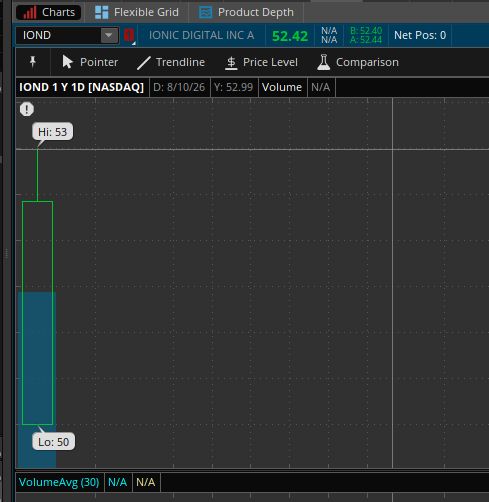
Task: Click the pin drawing tools icon
Action: pyautogui.click(x=33, y=62)
